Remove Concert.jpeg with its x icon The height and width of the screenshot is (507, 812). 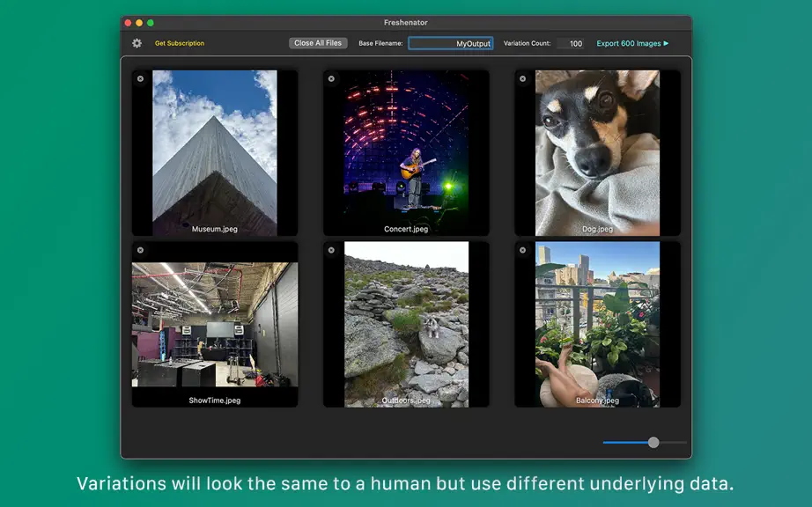331,78
